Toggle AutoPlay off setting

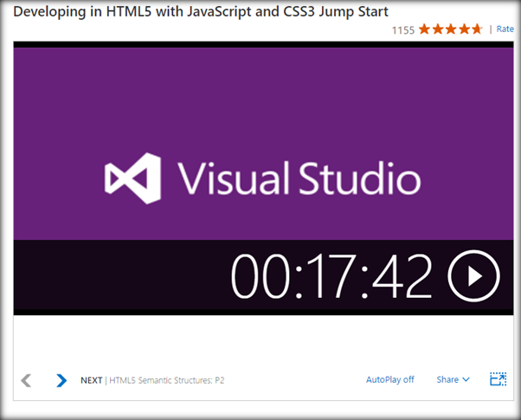click(390, 380)
